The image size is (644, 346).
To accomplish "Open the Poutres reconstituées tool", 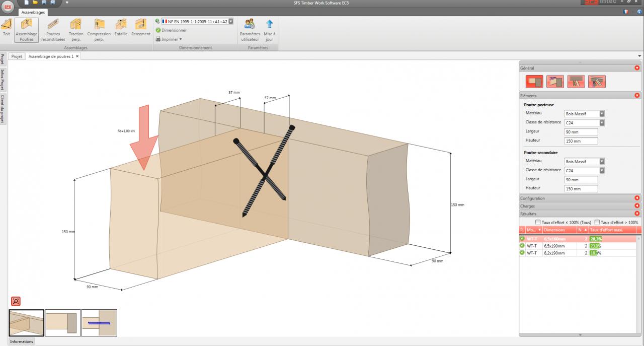I will [53, 29].
